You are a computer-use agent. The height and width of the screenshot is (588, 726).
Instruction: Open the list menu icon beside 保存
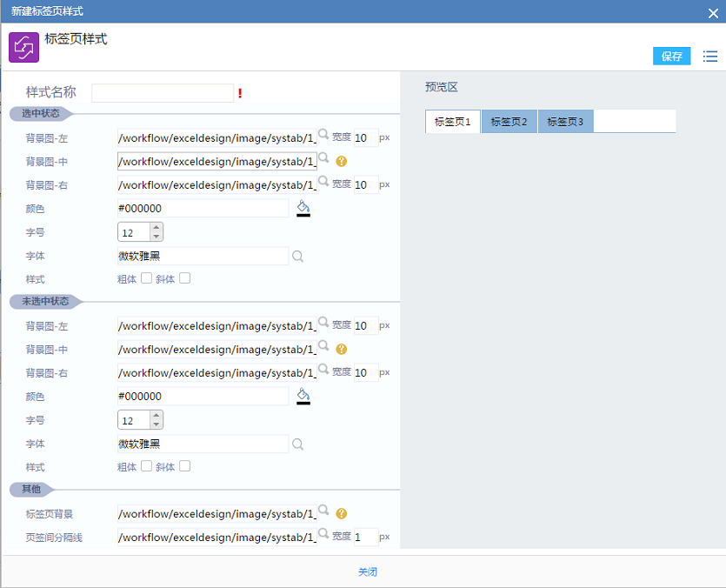709,56
